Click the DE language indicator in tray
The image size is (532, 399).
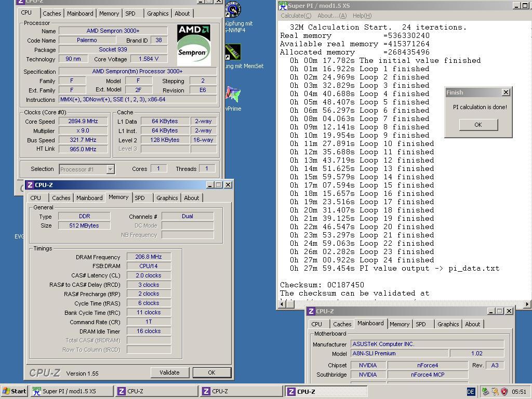tap(471, 392)
